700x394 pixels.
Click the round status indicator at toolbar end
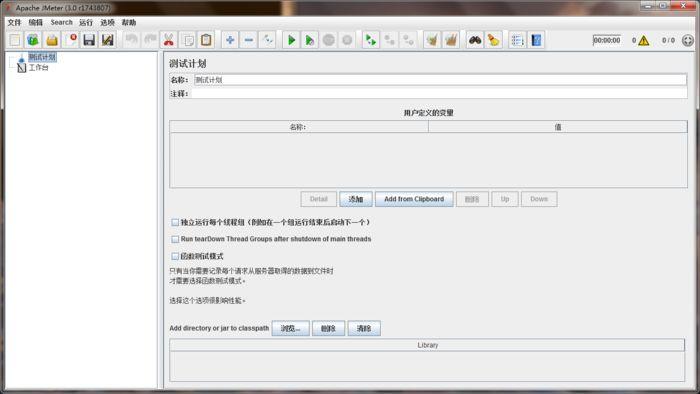688,41
